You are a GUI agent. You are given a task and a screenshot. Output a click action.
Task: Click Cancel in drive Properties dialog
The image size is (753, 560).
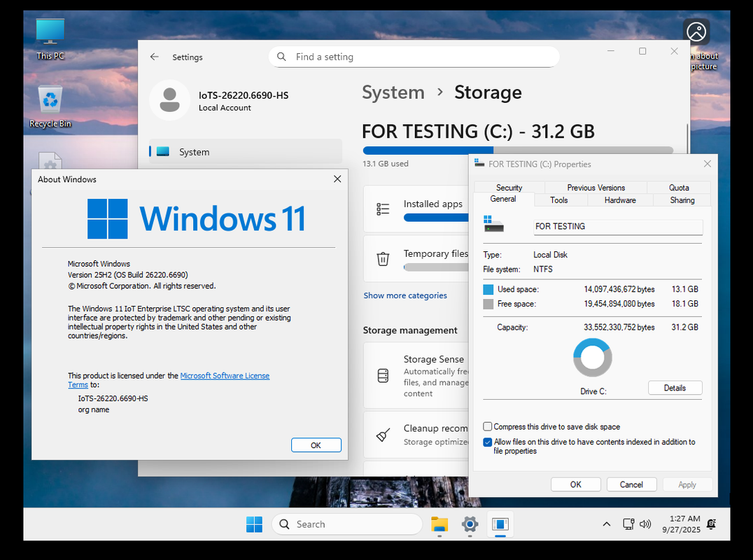pos(631,484)
